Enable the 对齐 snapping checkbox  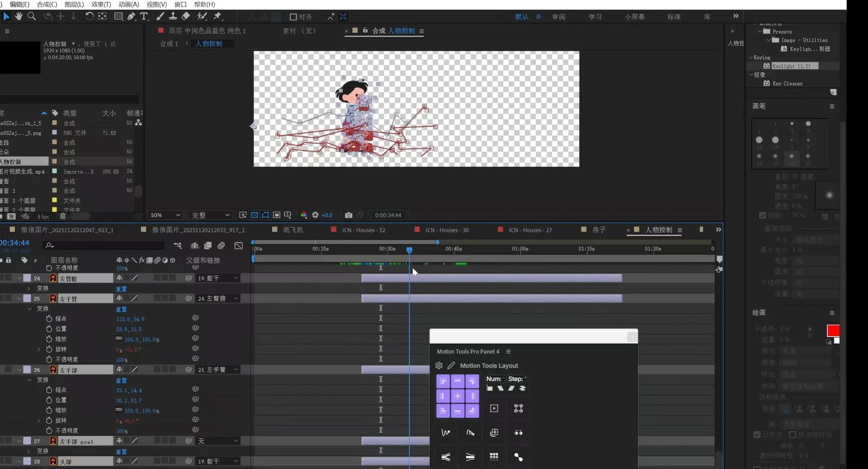[x=293, y=17]
